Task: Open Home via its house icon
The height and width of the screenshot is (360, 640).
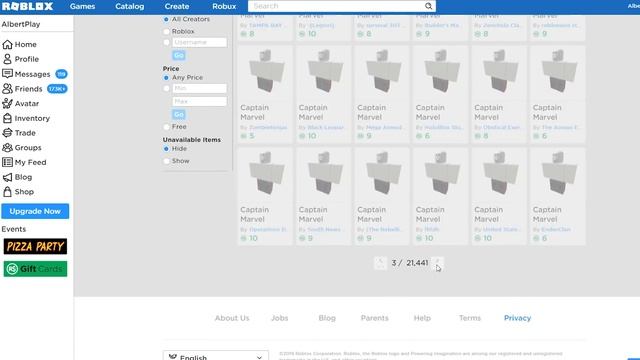Action: (x=7, y=44)
